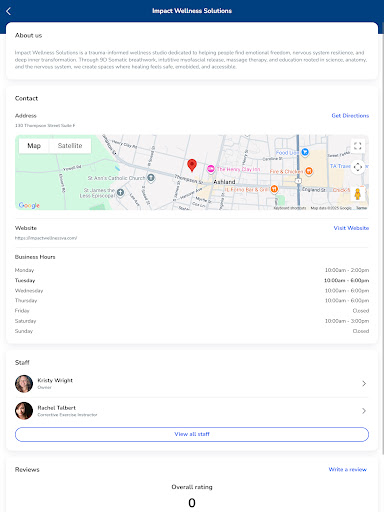Click the Thursday day label

(26, 301)
